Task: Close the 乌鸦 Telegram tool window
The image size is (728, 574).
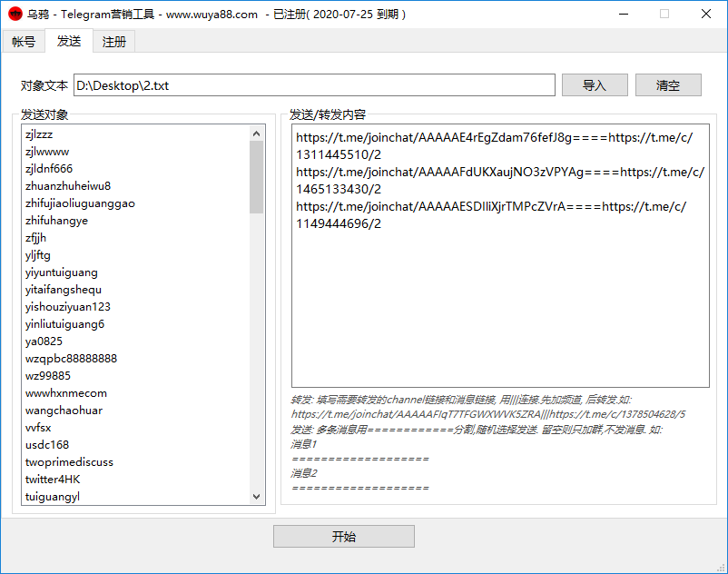Action: click(705, 14)
